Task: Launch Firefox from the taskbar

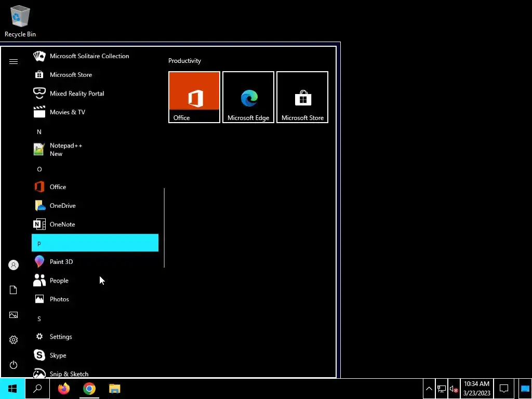Action: pos(64,389)
